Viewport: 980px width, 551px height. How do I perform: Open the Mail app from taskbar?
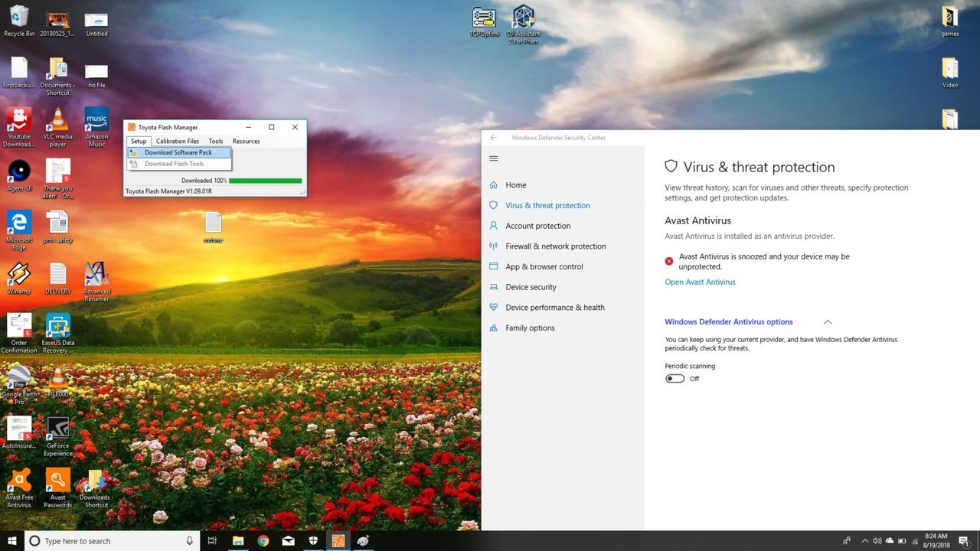(289, 541)
